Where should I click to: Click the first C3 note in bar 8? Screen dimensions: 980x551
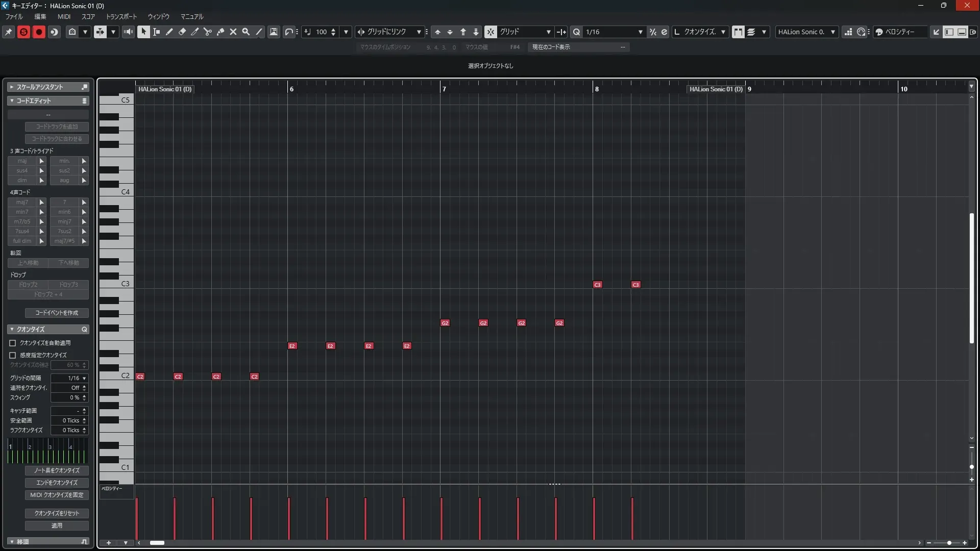tap(597, 285)
